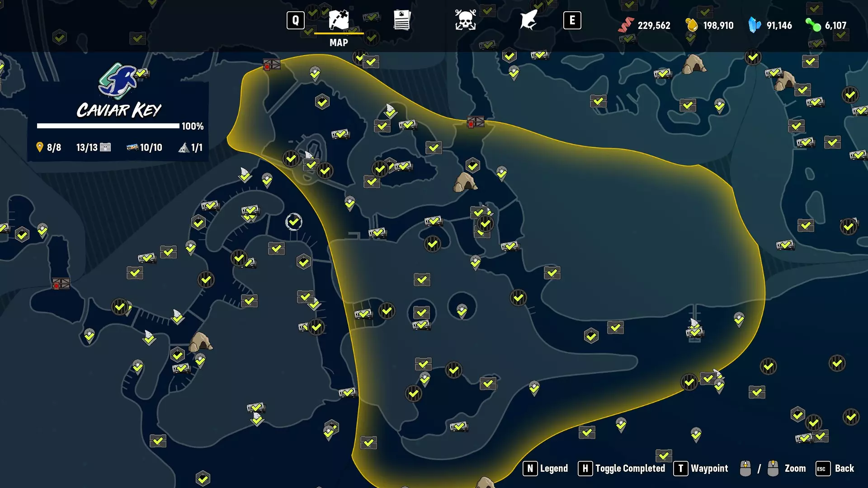
Task: Open the shark Evolutions tab icon
Action: coord(528,20)
